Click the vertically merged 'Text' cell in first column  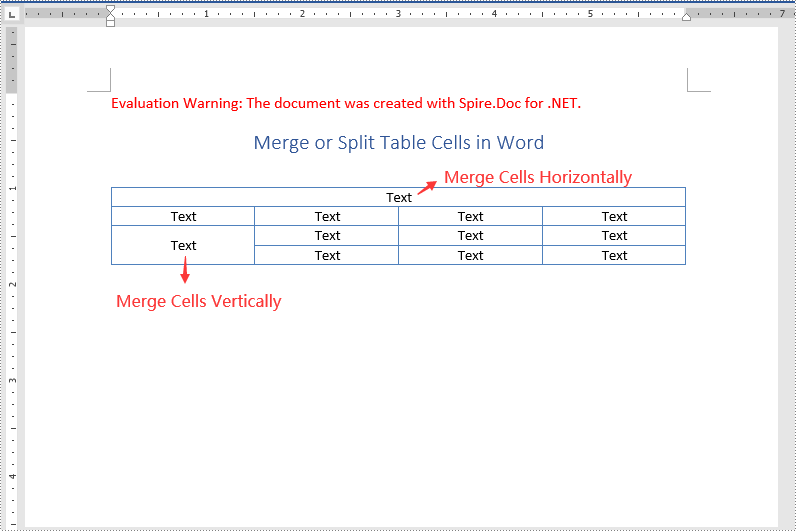(183, 245)
